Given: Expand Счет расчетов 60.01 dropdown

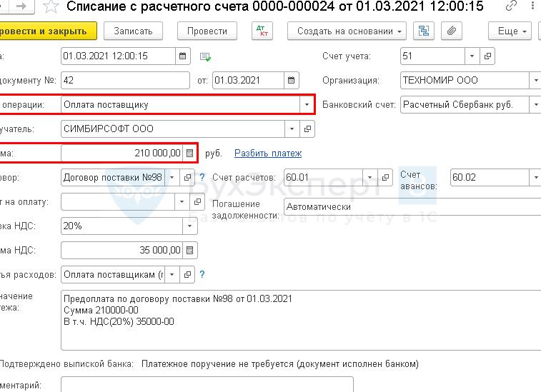Looking at the screenshot, I should (x=370, y=178).
